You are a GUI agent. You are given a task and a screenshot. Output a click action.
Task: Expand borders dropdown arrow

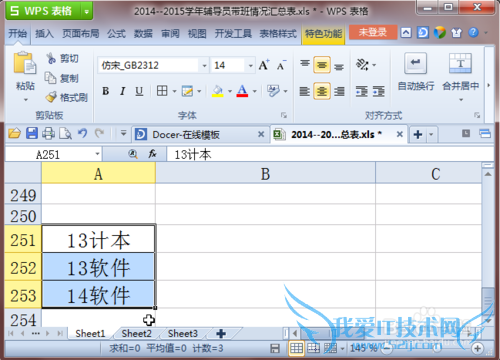coord(174,91)
